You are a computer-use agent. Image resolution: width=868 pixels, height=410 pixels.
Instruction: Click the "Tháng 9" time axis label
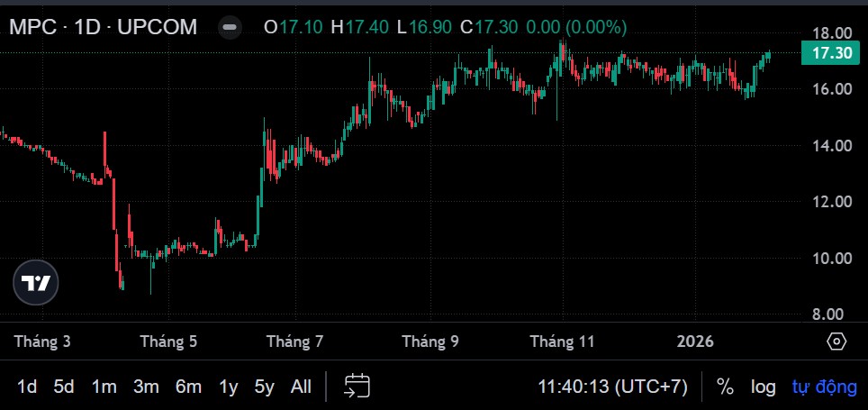pos(429,342)
